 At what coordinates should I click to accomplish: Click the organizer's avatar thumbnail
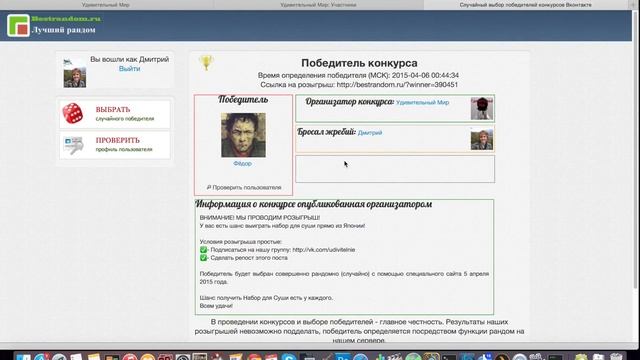tap(482, 109)
